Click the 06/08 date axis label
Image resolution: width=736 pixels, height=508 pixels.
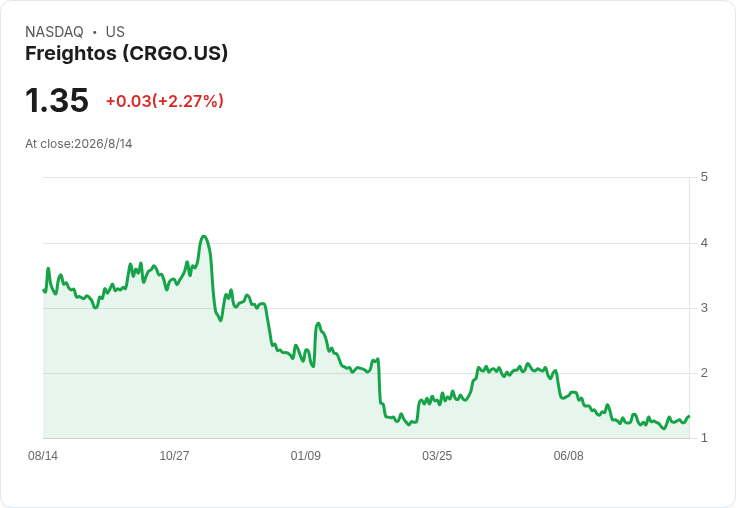tap(568, 455)
